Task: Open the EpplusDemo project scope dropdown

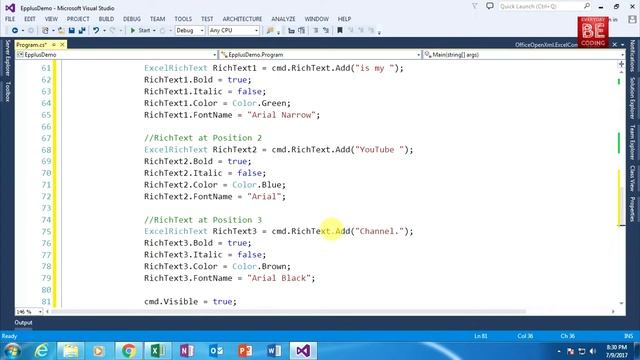Action: (116, 54)
